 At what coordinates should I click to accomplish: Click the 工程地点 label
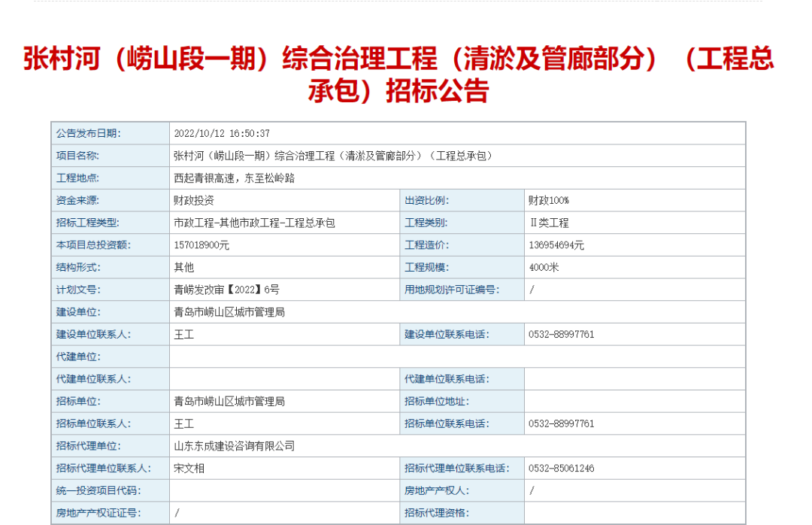coord(77,178)
